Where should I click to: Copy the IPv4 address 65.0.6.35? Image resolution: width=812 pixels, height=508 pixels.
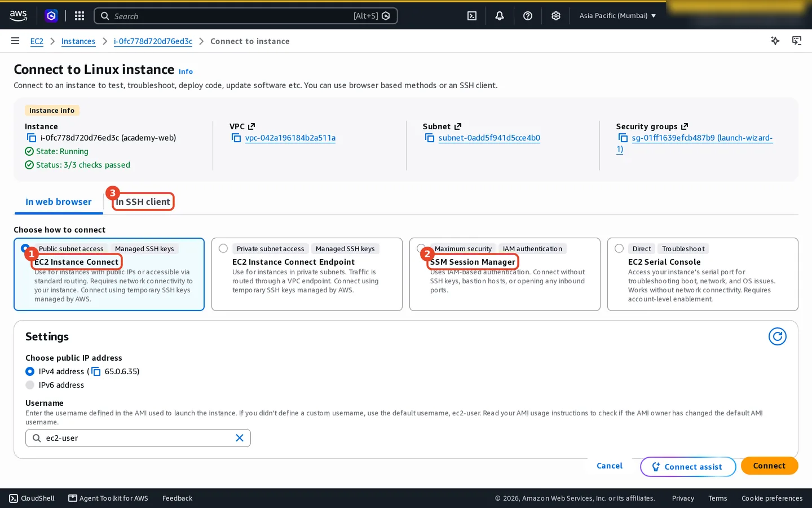click(x=96, y=371)
